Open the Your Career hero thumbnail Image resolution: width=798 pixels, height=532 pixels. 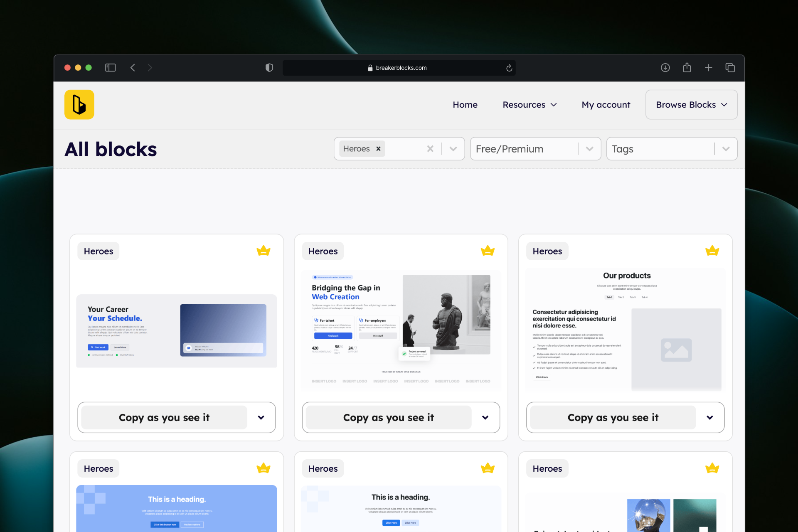[177, 331]
